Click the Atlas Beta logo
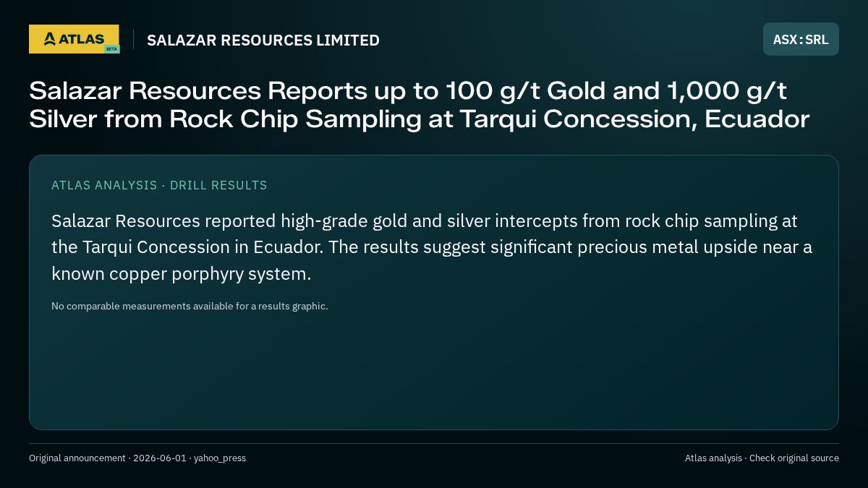 pyautogui.click(x=75, y=39)
